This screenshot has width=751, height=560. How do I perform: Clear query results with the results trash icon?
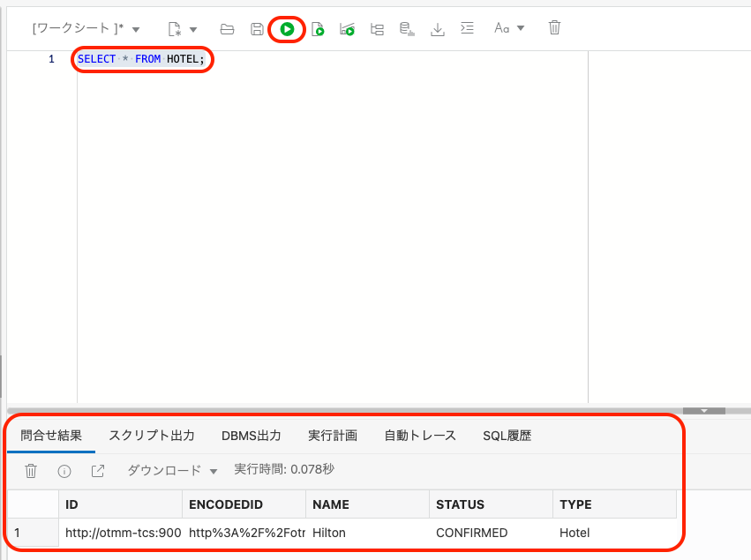point(31,471)
